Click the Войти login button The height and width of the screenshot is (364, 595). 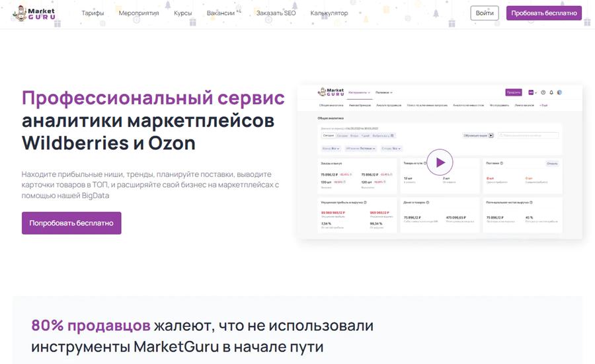[x=485, y=13]
